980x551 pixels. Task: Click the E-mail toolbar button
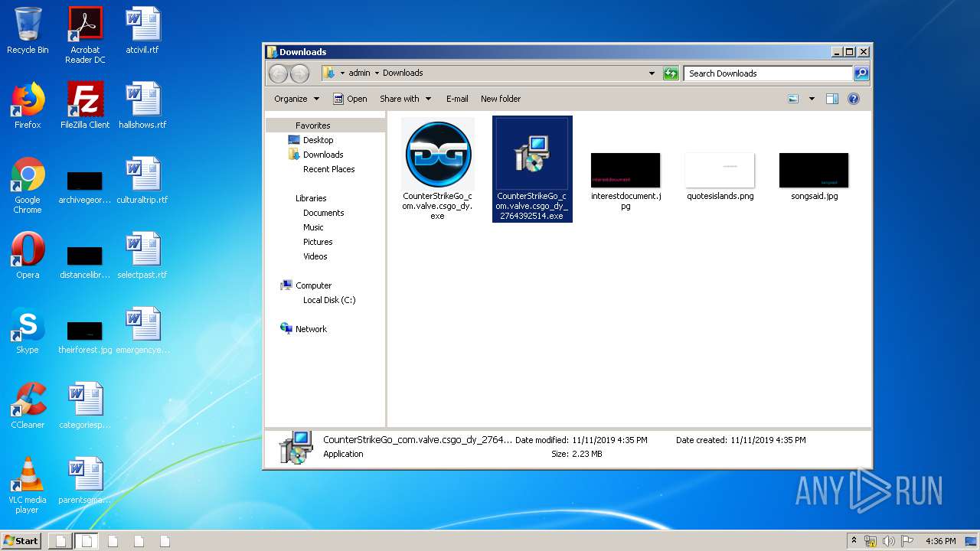coord(457,99)
